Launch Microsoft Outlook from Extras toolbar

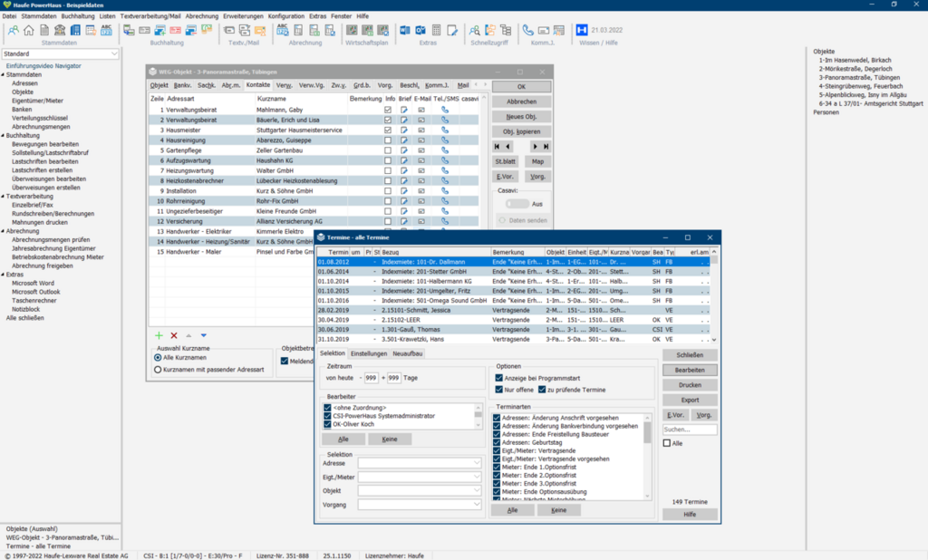coord(420,30)
